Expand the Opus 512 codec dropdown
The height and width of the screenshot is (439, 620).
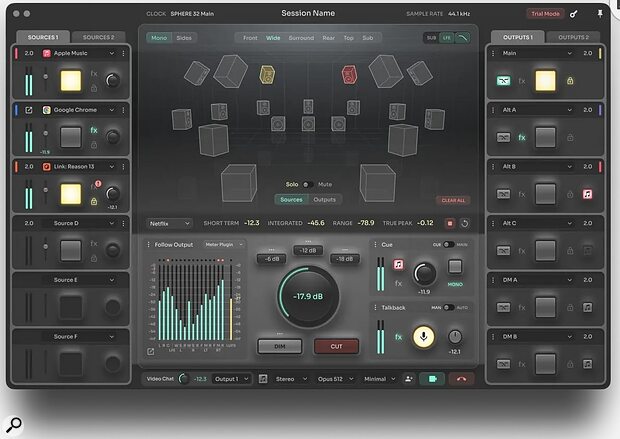[x=335, y=379]
